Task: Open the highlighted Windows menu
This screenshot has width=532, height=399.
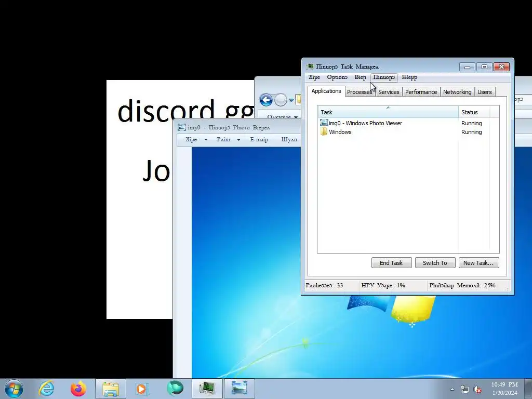Action: (384, 77)
